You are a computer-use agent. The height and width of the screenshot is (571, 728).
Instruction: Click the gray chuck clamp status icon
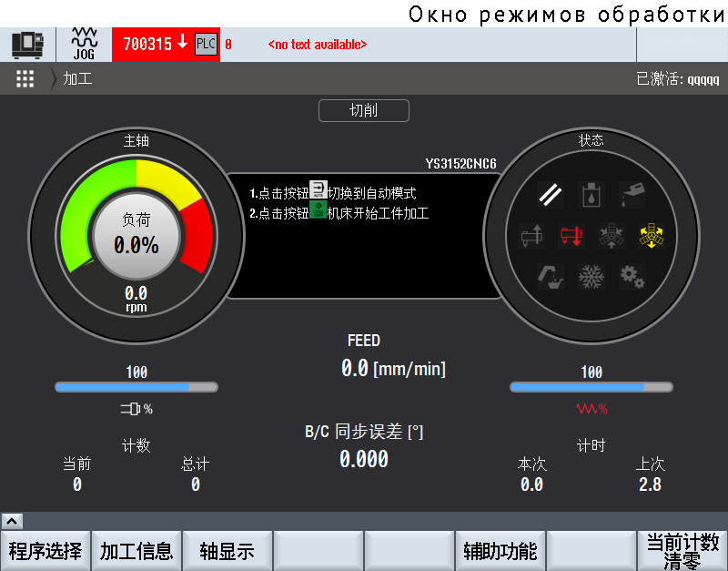pyautogui.click(x=611, y=235)
